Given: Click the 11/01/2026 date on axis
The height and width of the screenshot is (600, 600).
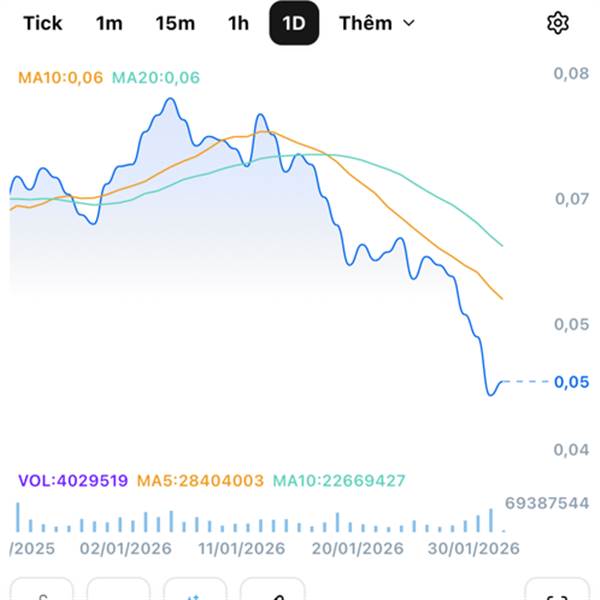Looking at the screenshot, I should coord(242,549).
